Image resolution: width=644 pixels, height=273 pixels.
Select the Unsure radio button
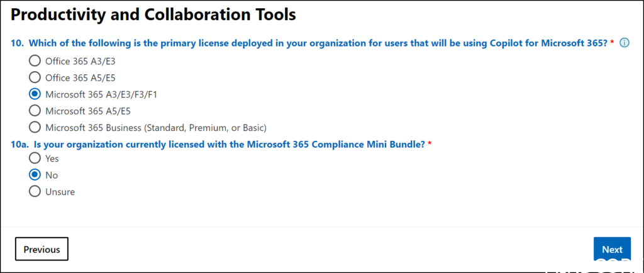pos(35,192)
